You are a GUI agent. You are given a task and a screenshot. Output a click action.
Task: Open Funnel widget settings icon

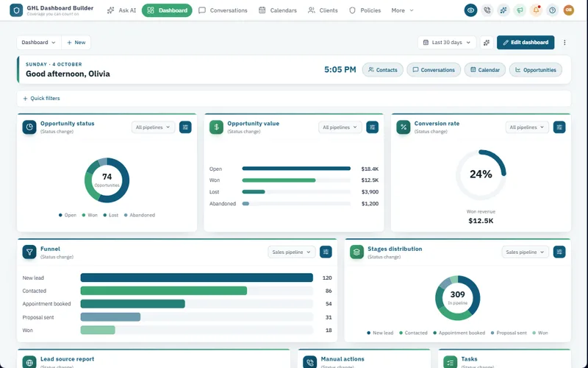(x=326, y=252)
